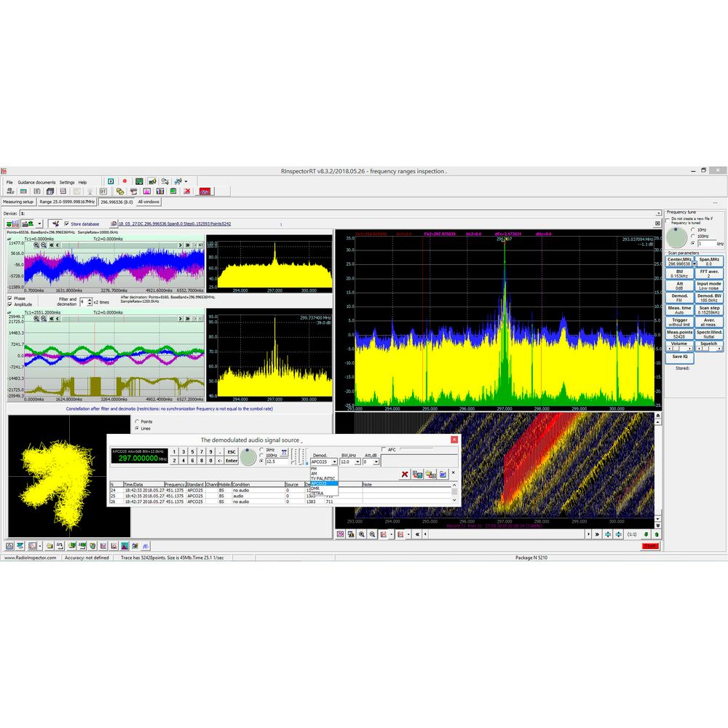Click the green down arrow near Start button
Viewport: 728px width, 728px height.
(646, 534)
